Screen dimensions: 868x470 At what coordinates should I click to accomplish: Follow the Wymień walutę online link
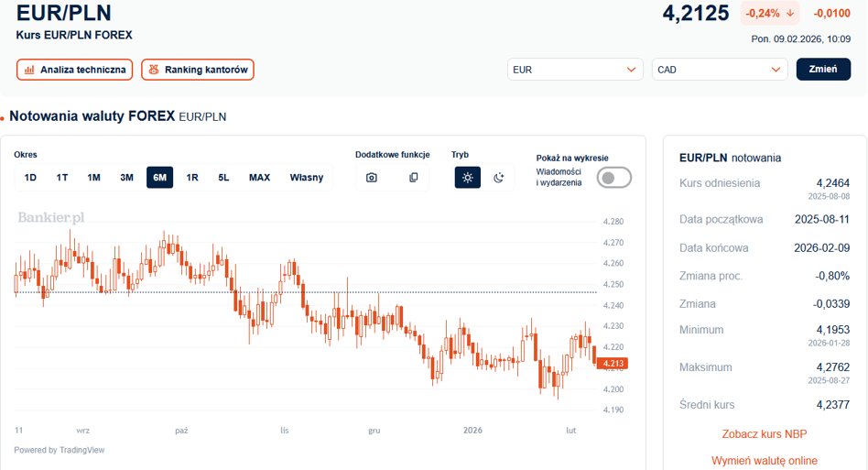764,461
